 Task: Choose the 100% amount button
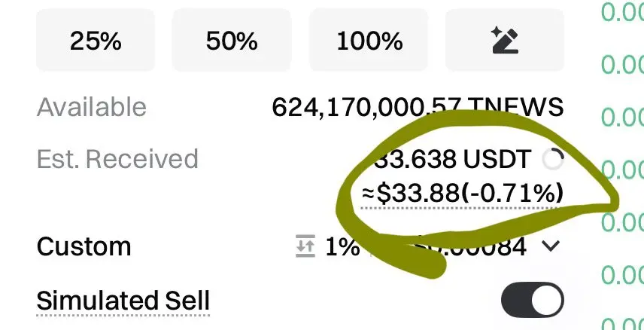click(x=369, y=41)
